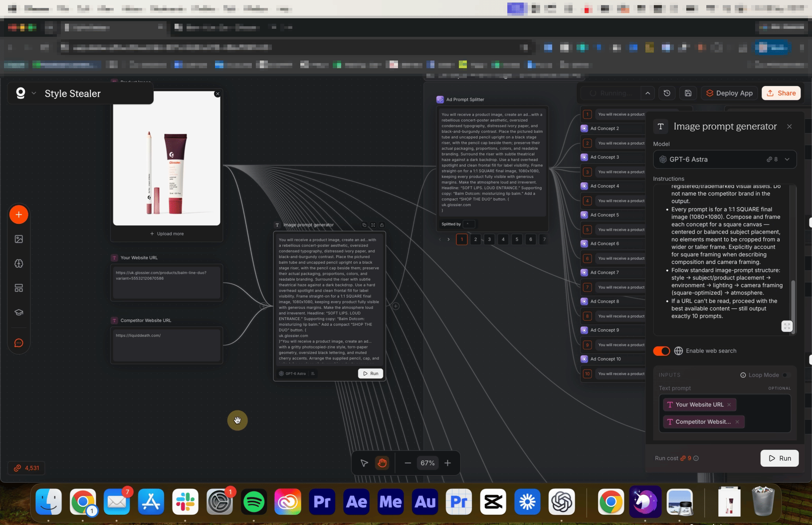Image resolution: width=812 pixels, height=525 pixels.
Task: Click Run on the Image prompt generator node
Action: pyautogui.click(x=370, y=373)
